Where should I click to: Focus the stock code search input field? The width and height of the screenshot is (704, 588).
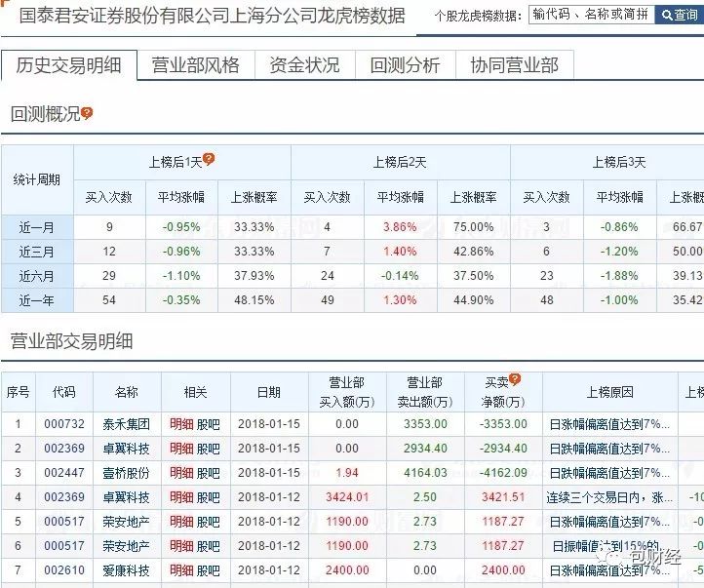[591, 16]
